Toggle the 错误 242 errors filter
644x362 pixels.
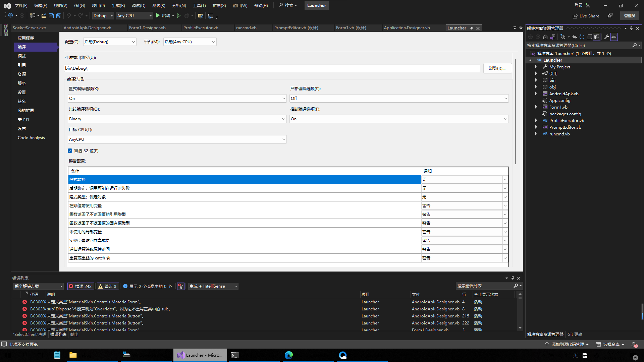click(80, 286)
